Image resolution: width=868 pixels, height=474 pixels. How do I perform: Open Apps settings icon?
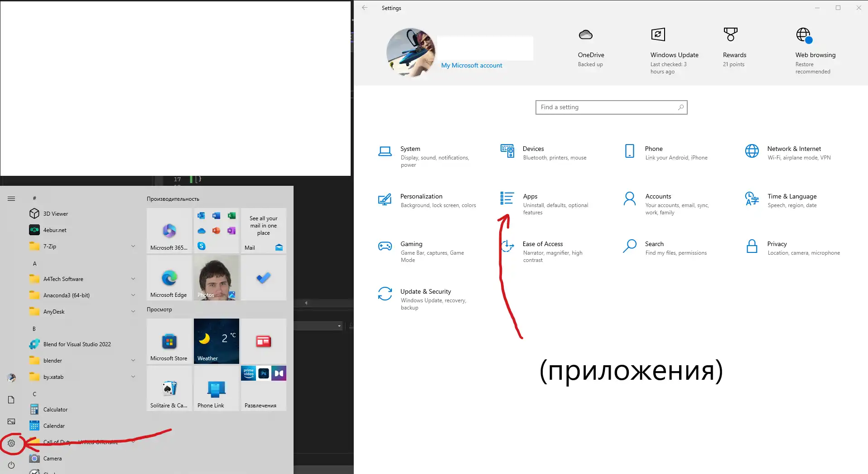tap(507, 198)
